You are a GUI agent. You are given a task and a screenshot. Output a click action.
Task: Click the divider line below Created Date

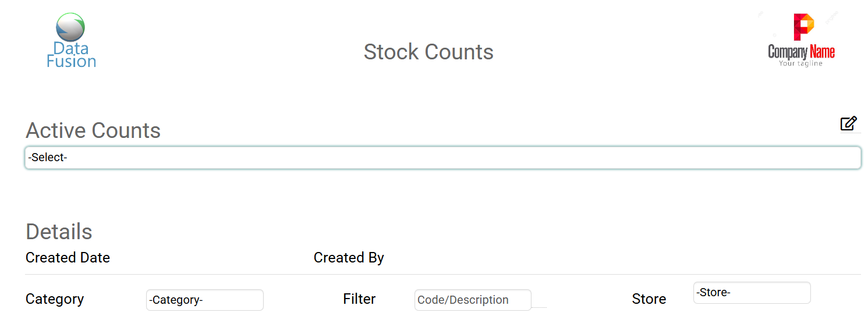pyautogui.click(x=442, y=274)
